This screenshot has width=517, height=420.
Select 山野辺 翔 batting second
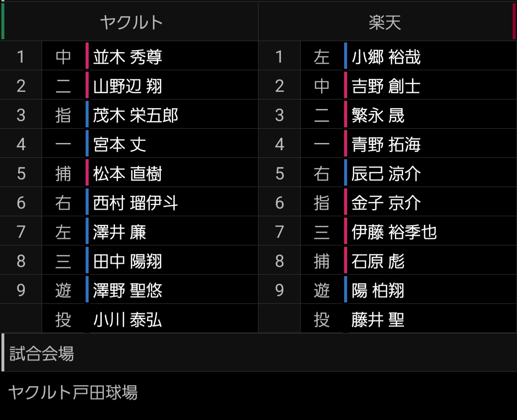click(x=128, y=86)
